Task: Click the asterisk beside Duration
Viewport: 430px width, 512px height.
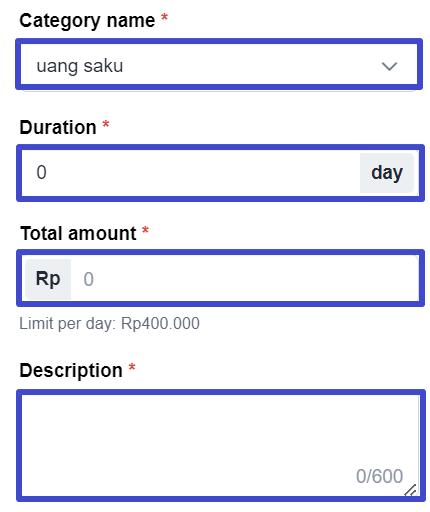Action: coord(106,124)
